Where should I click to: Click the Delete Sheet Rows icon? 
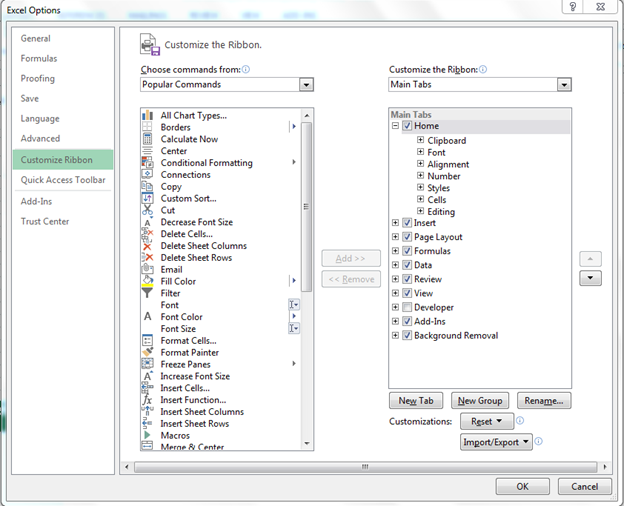coord(147,258)
